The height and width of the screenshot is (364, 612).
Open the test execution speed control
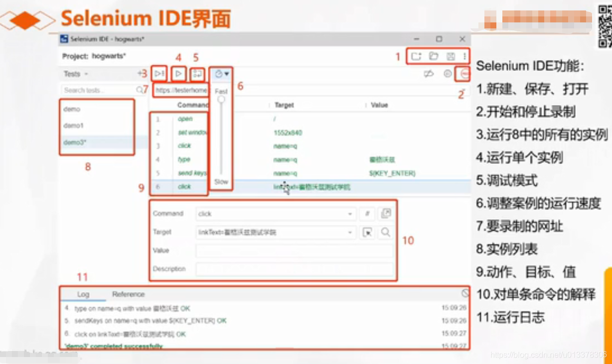point(222,74)
